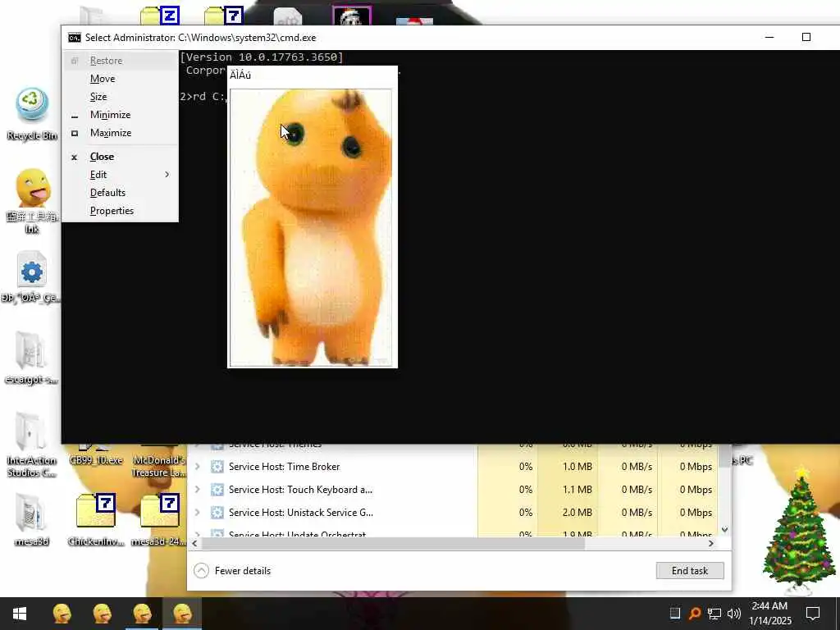Expand Service Host: Touch Keyboard row
The height and width of the screenshot is (630, 840).
(x=197, y=490)
